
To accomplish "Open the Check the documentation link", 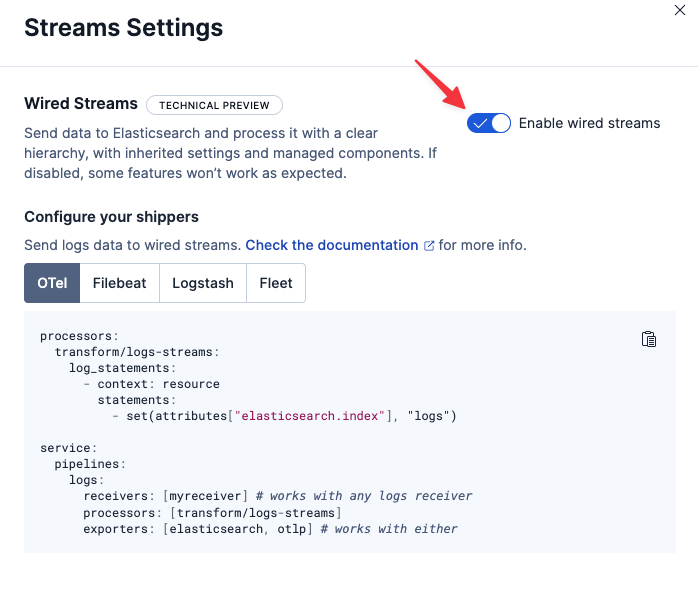I will click(332, 245).
